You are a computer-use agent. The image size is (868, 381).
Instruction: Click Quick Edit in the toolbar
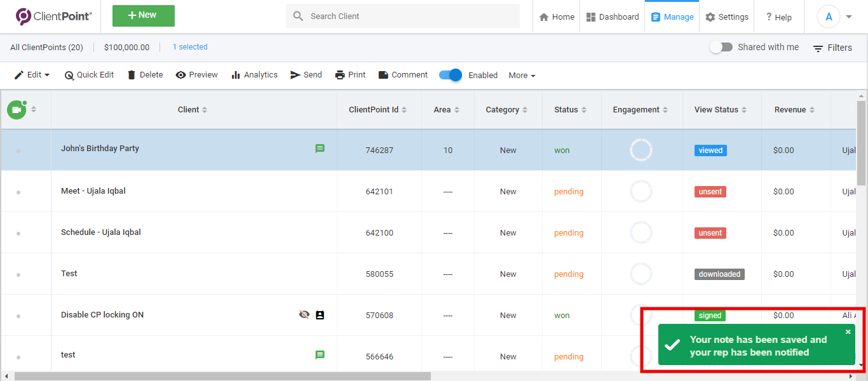pyautogui.click(x=89, y=75)
